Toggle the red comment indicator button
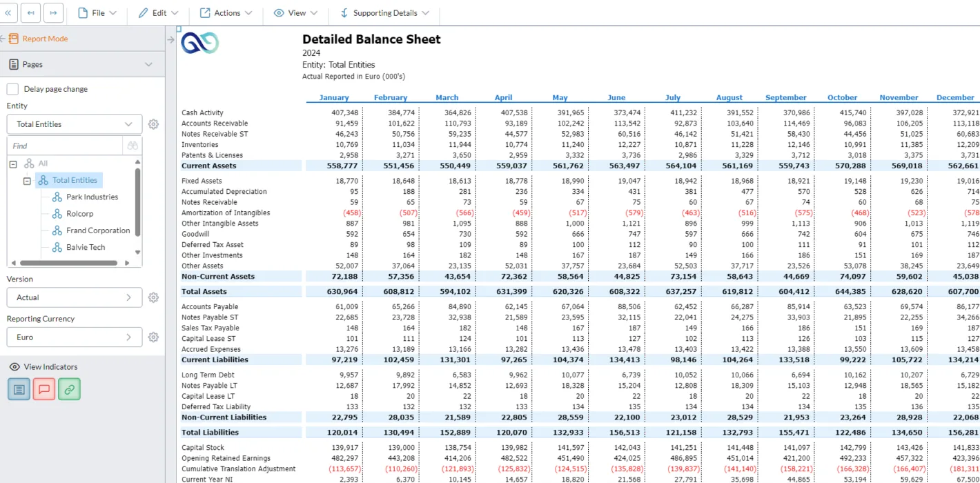980x483 pixels. pos(43,389)
